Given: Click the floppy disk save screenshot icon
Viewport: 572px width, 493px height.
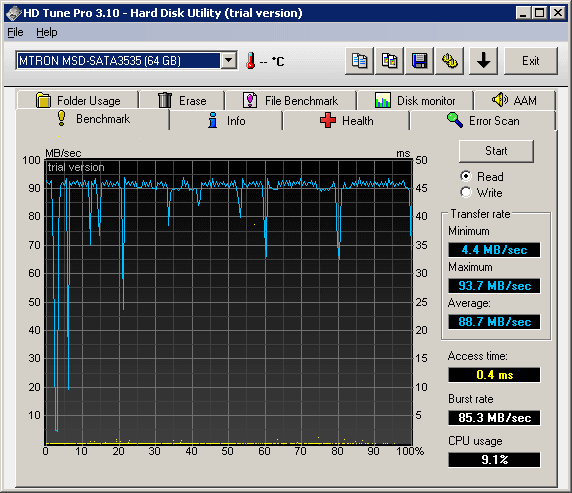Looking at the screenshot, I should coord(419,61).
